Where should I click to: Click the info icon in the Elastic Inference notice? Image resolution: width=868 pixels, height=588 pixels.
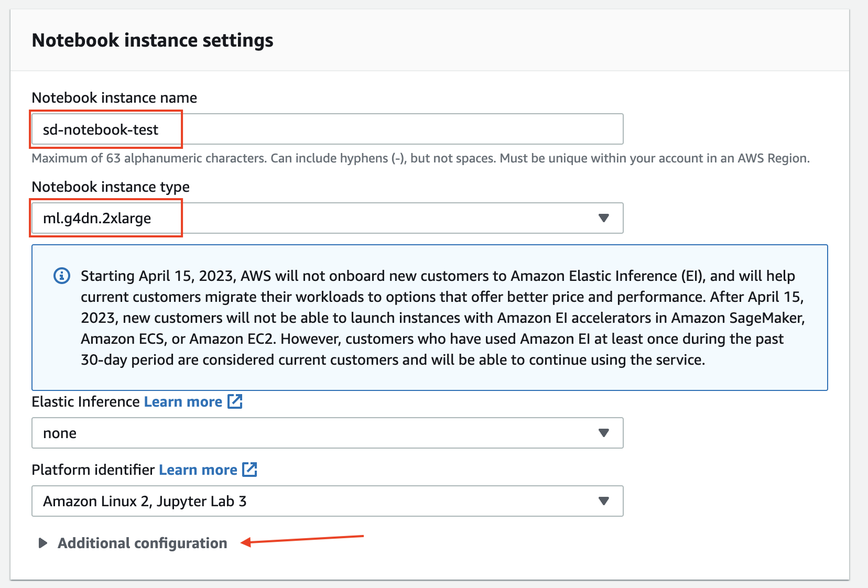[61, 276]
